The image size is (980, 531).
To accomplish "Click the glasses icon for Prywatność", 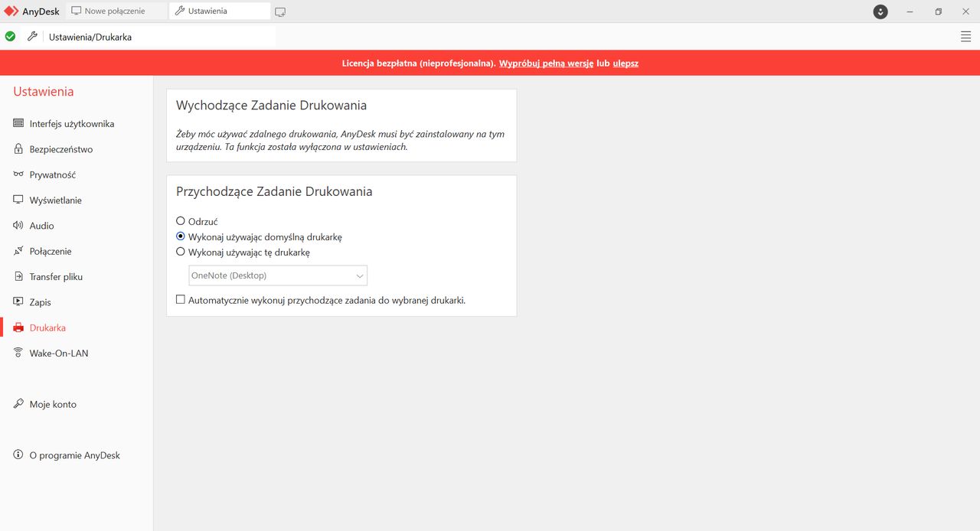I will click(x=18, y=174).
